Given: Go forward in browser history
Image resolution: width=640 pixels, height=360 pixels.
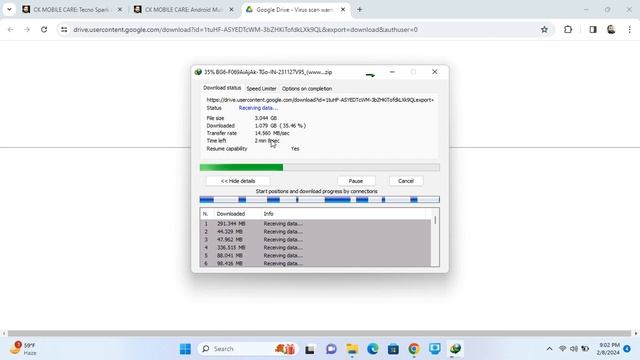Looking at the screenshot, I should pyautogui.click(x=27, y=29).
